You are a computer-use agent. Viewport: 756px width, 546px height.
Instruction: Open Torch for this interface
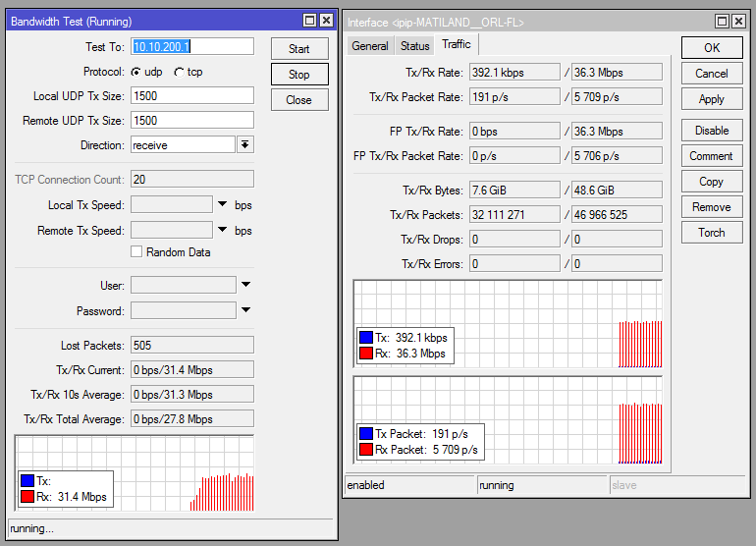pos(711,233)
